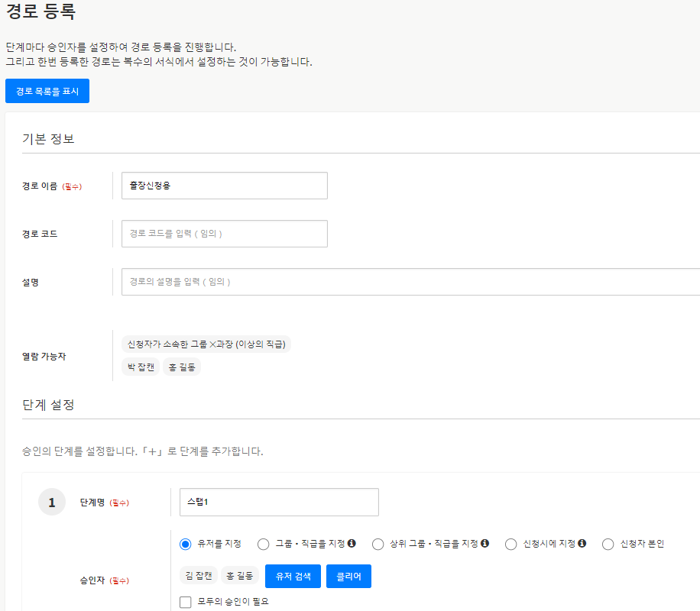Choose the 그룹・직급을 지정 radio option
Image resolution: width=700 pixels, height=611 pixels.
pos(264,545)
